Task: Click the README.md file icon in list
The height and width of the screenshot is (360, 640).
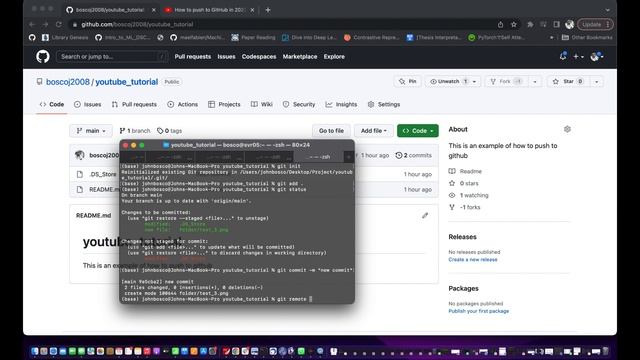Action: [x=80, y=189]
